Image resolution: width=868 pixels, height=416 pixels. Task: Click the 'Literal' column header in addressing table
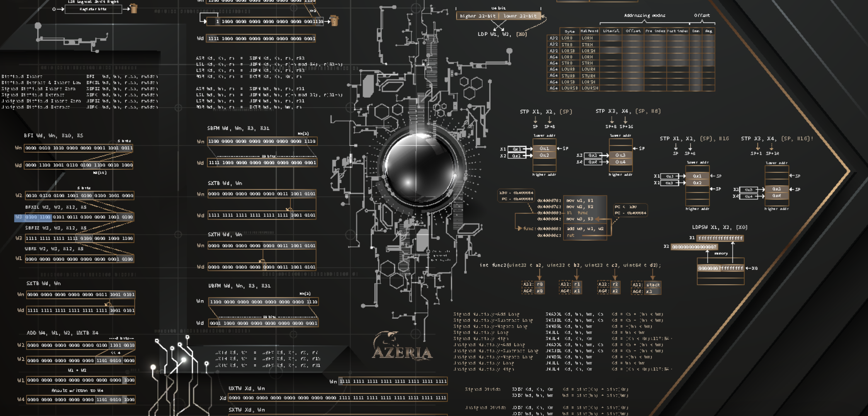point(611,31)
